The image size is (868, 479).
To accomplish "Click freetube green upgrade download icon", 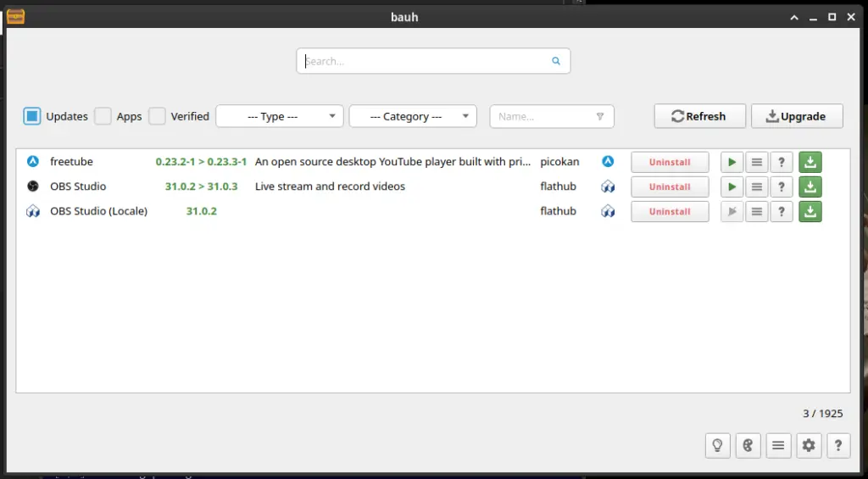I will click(x=810, y=162).
